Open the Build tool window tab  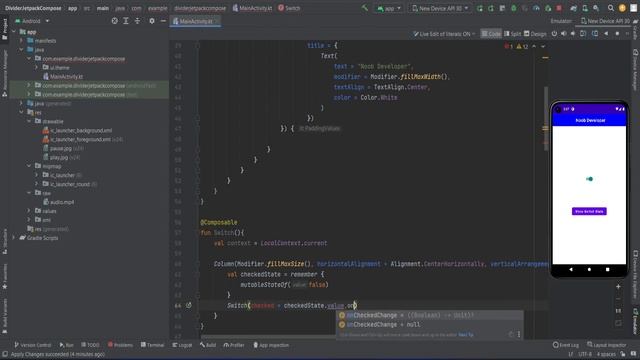coord(208,345)
